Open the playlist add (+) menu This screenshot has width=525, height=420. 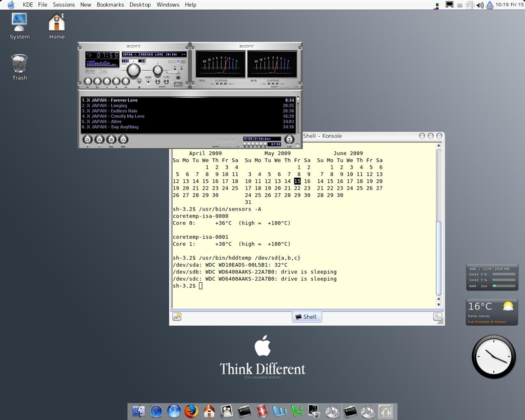87,139
